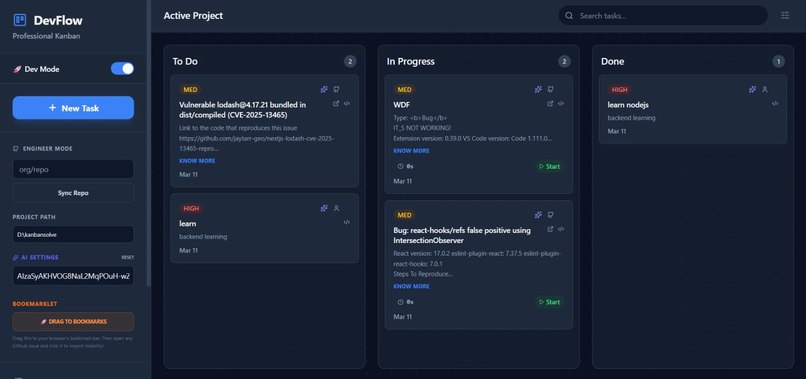The height and width of the screenshot is (379, 806).
Task: Click the HIGH priority badge on the To Do 'learn' card
Action: click(191, 208)
